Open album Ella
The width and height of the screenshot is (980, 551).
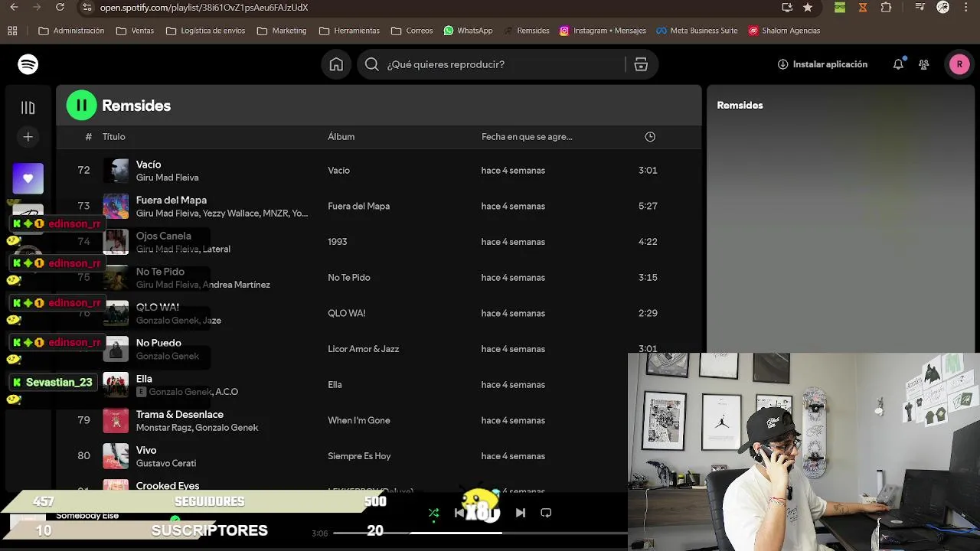(335, 385)
